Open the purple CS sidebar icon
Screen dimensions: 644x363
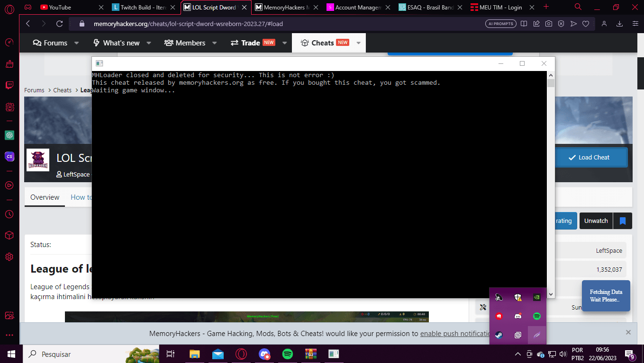(9, 156)
